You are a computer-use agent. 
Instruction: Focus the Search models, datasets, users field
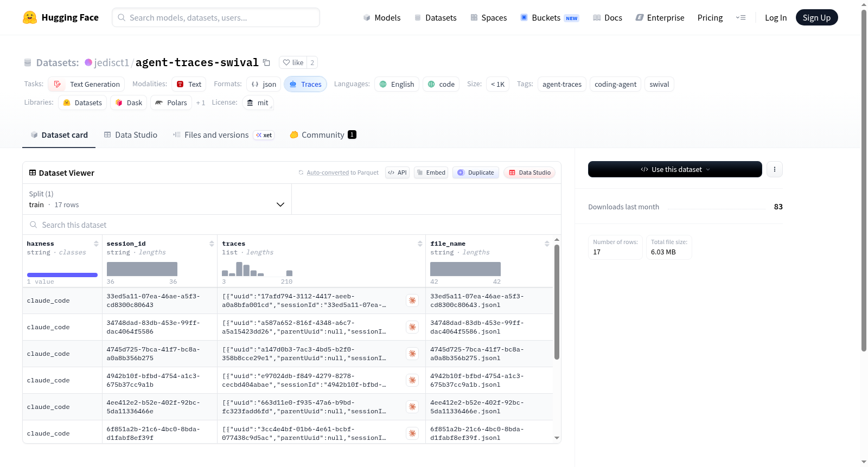216,17
